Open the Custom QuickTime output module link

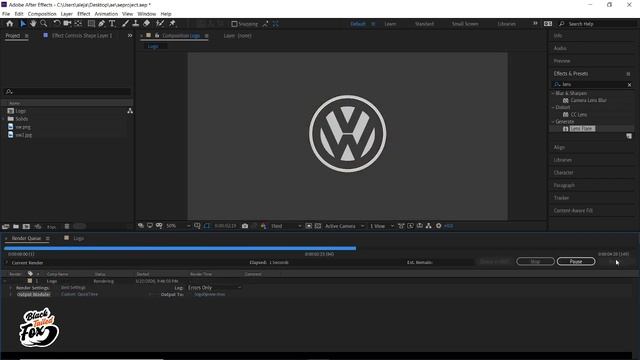(x=79, y=294)
